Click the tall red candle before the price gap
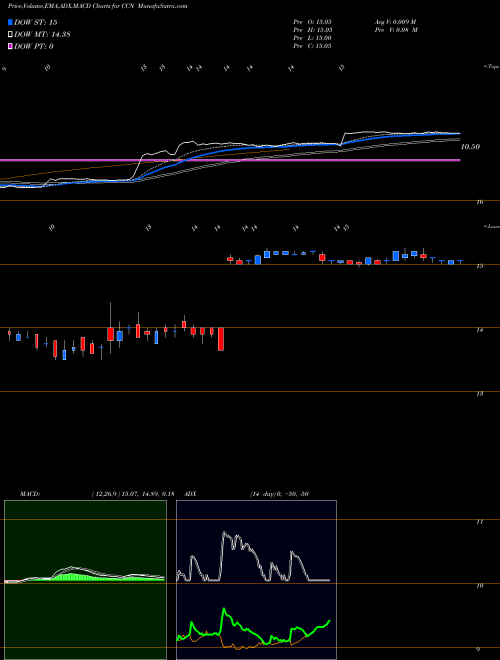Image resolution: width=500 pixels, height=660 pixels. [221, 339]
